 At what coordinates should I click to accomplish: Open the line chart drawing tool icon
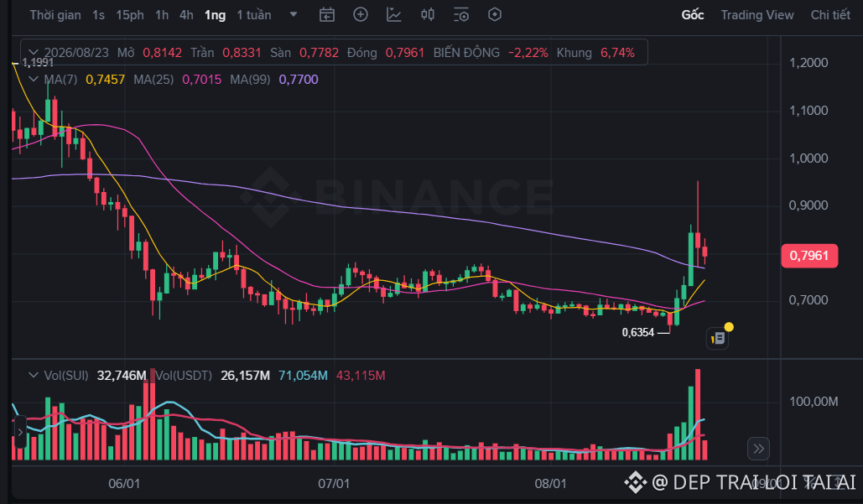coord(394,15)
